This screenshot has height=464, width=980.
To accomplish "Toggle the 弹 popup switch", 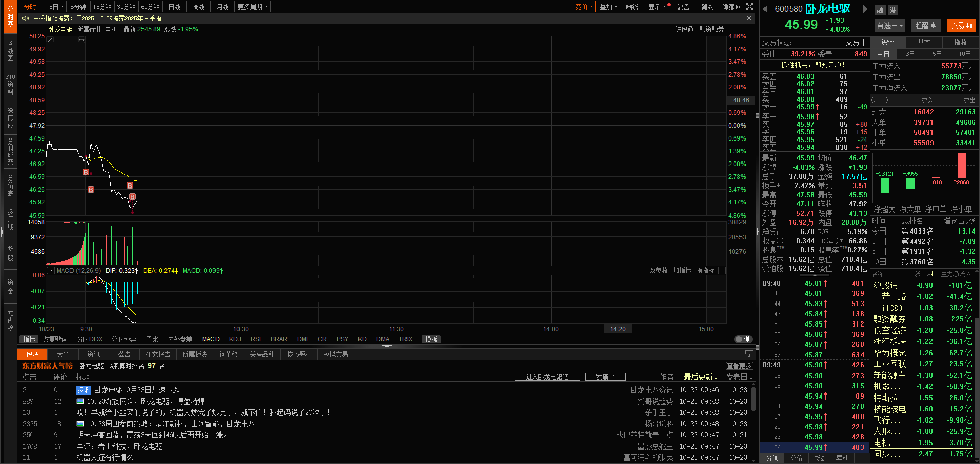I will pos(743,339).
